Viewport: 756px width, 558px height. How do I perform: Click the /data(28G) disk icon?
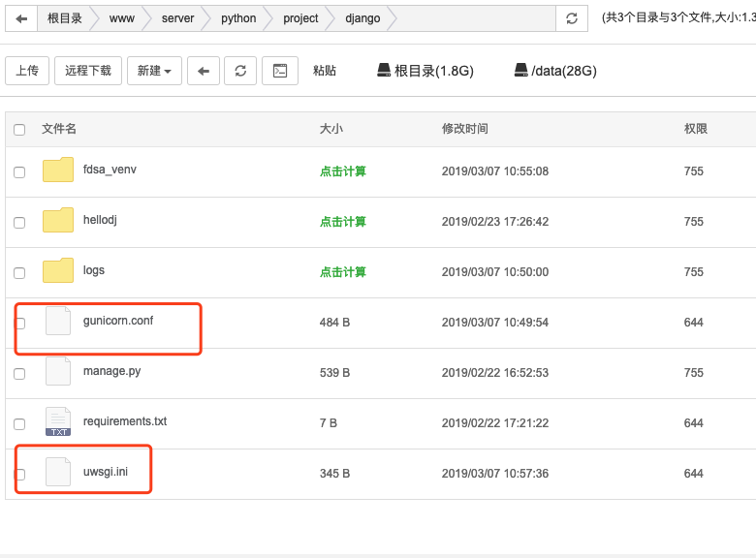click(x=521, y=71)
